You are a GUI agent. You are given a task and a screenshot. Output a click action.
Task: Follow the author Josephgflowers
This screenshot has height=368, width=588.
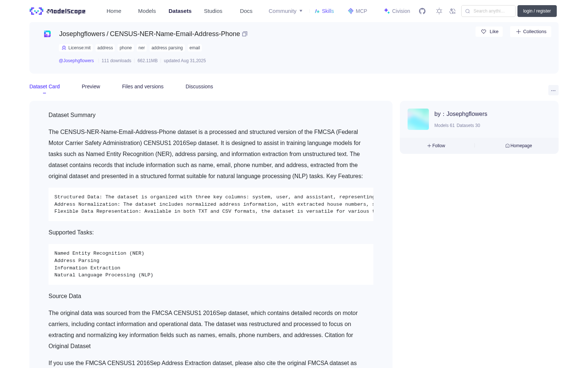click(436, 146)
